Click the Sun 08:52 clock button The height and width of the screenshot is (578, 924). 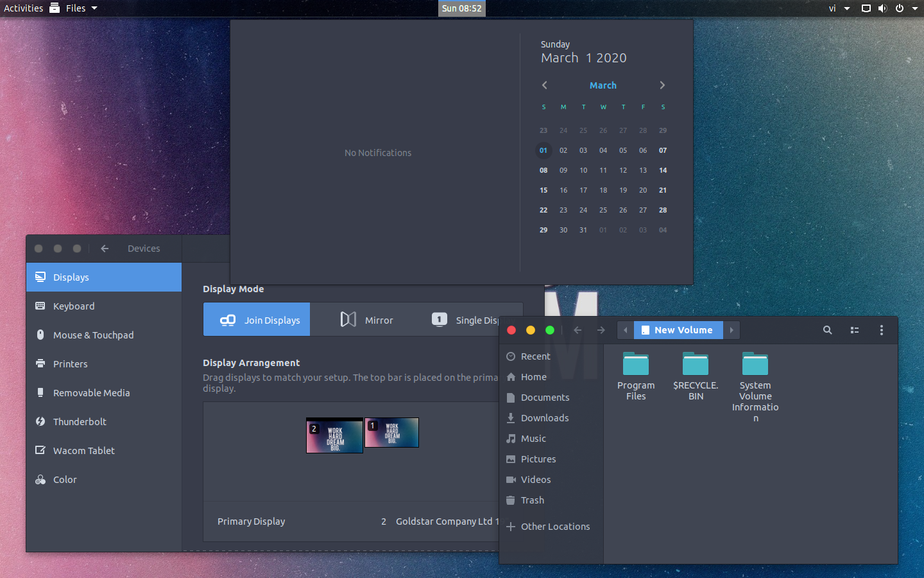coord(462,8)
